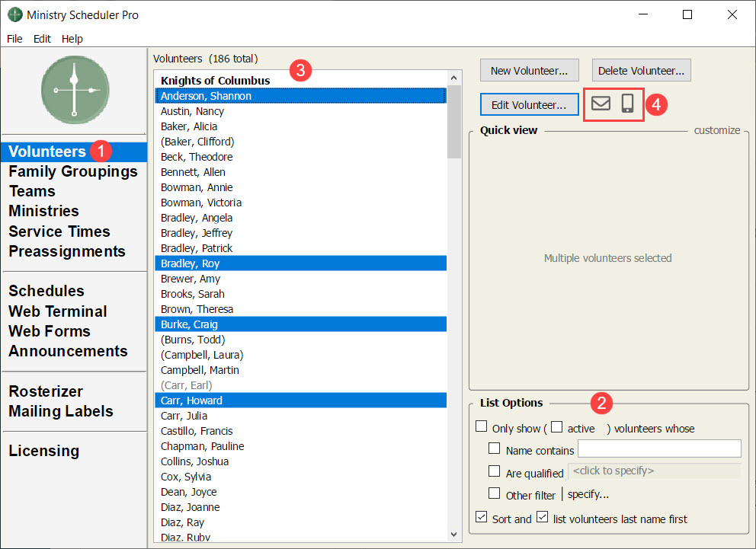
Task: Toggle the 'Name contains' checkbox
Action: [495, 448]
